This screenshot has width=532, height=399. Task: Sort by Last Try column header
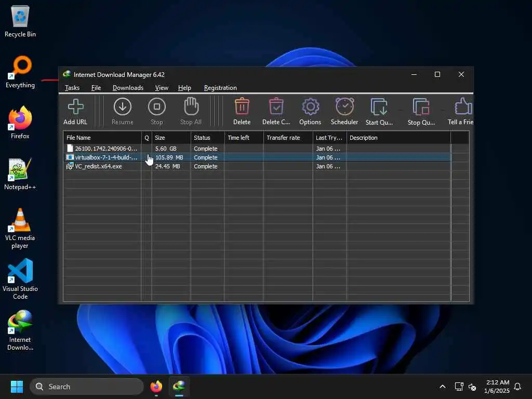point(329,138)
